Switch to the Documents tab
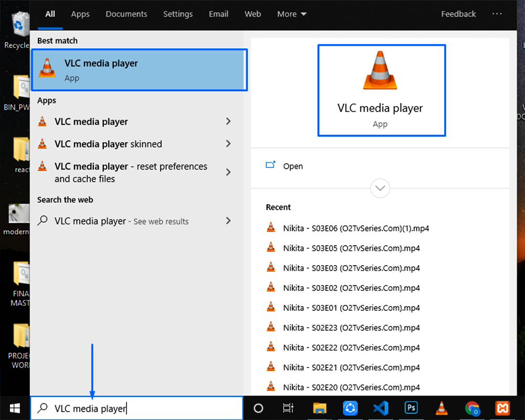The image size is (525, 420). (126, 14)
